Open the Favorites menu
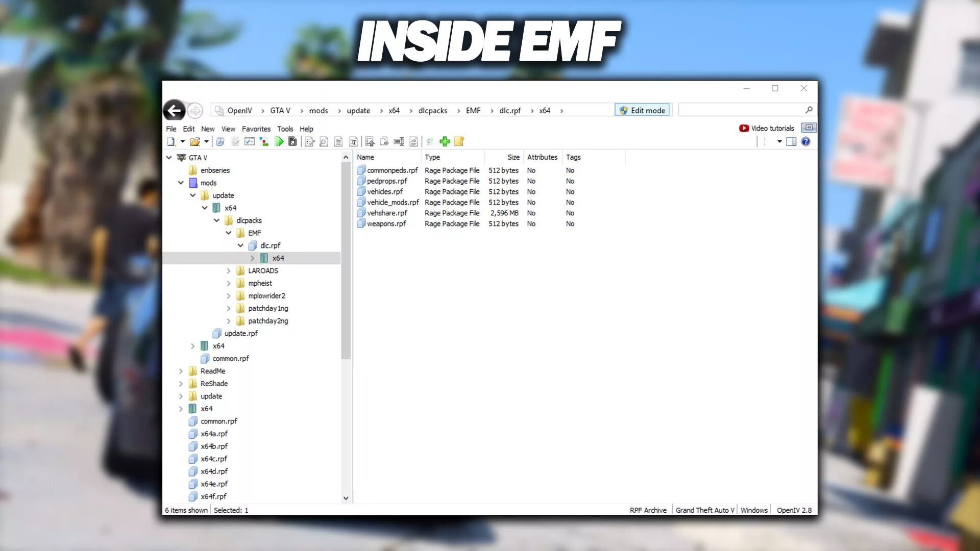This screenshot has height=551, width=980. (x=256, y=128)
